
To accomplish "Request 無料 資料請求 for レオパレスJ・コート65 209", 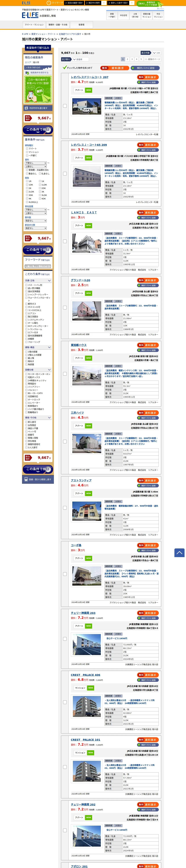I will 148,145.
